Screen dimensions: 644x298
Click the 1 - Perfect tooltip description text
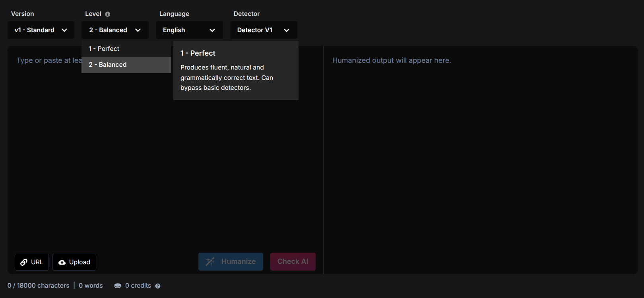[227, 77]
